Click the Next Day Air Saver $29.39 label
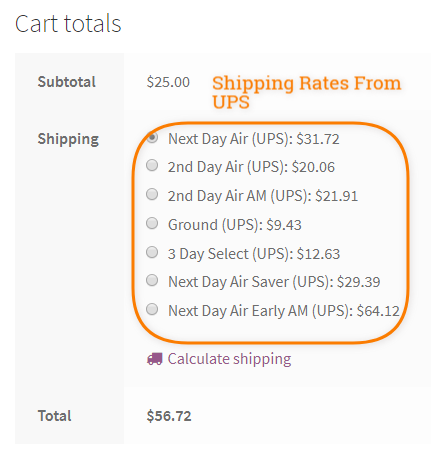The image size is (439, 464). 274,282
